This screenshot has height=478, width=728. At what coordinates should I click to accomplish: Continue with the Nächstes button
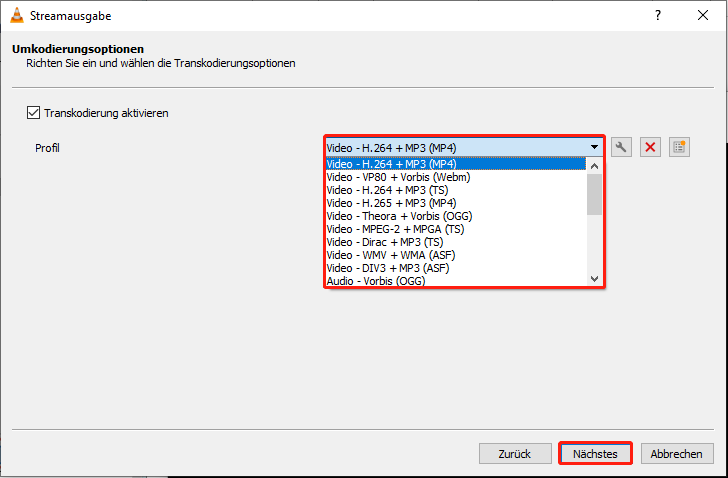pyautogui.click(x=595, y=453)
